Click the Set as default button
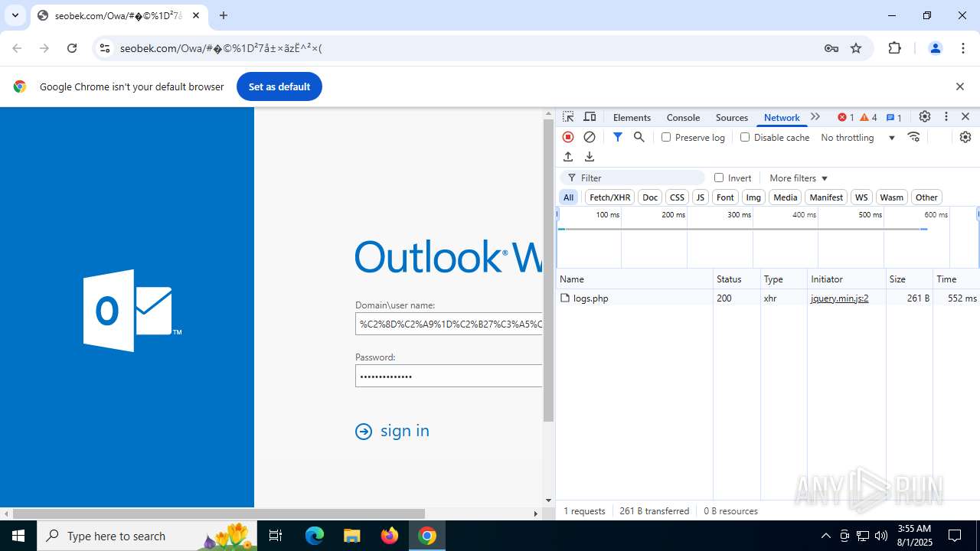This screenshot has width=980, height=551. coord(279,86)
